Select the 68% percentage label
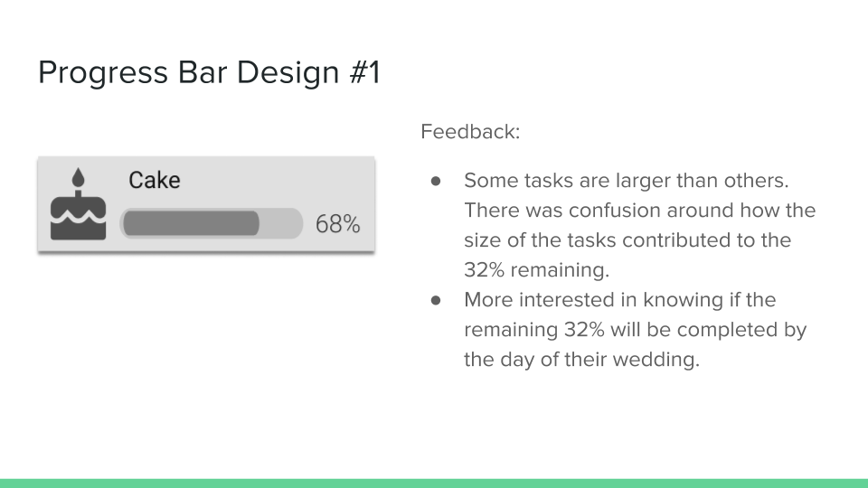The width and height of the screenshot is (868, 488). tap(337, 224)
